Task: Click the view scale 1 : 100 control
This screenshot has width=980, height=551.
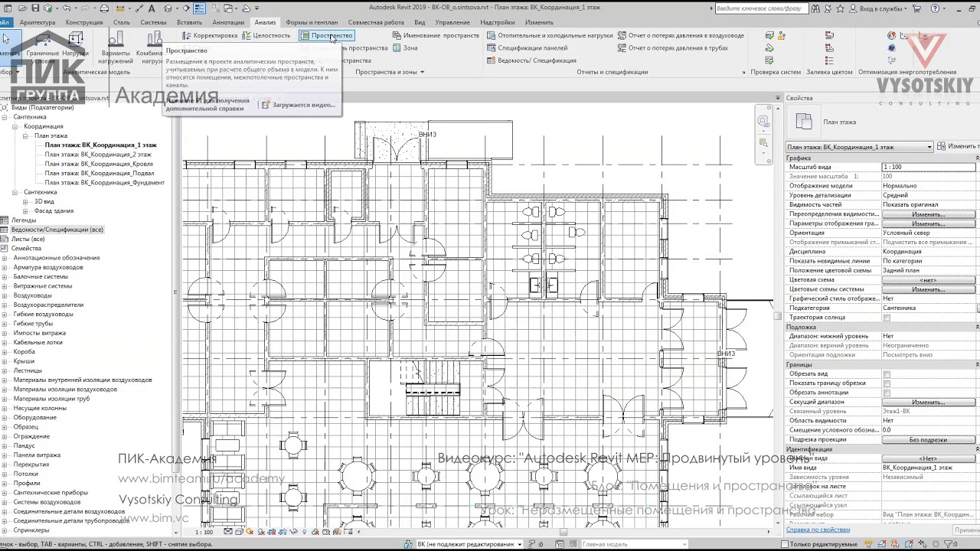Action: coord(204,532)
